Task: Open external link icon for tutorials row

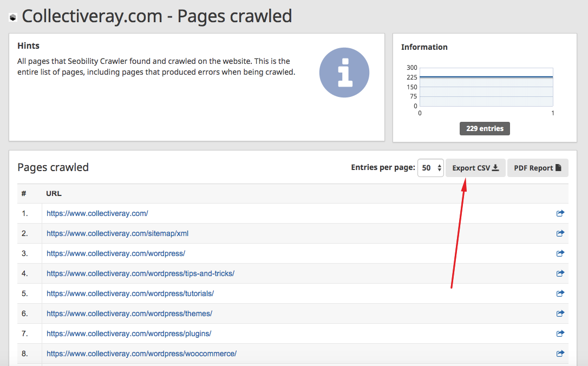Action: coord(560,293)
